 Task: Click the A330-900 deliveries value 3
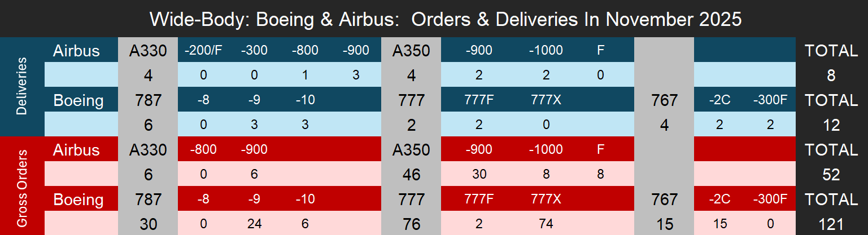point(356,76)
